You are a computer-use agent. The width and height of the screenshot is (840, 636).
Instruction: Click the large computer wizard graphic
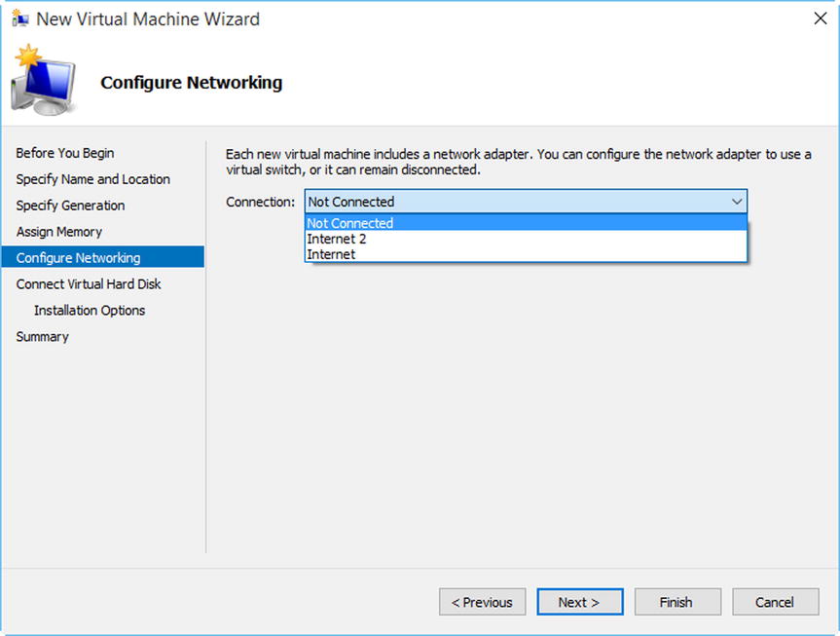43,81
